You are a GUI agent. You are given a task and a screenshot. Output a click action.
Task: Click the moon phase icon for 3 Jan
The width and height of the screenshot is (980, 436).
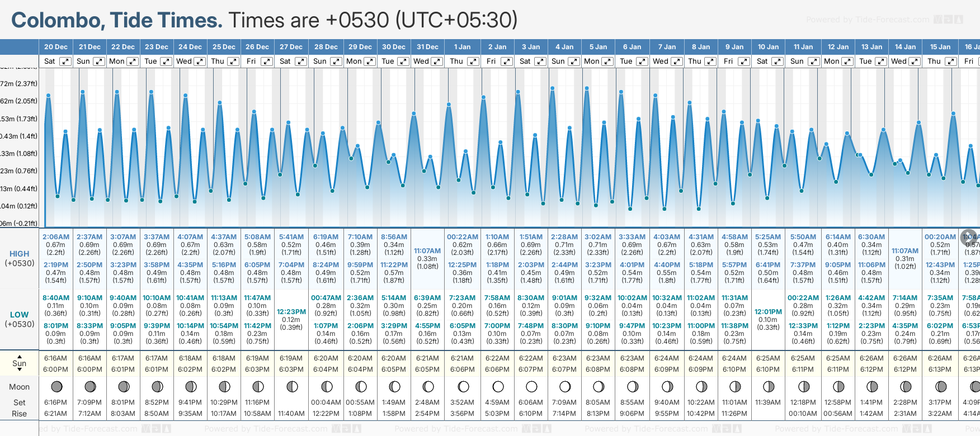[531, 386]
